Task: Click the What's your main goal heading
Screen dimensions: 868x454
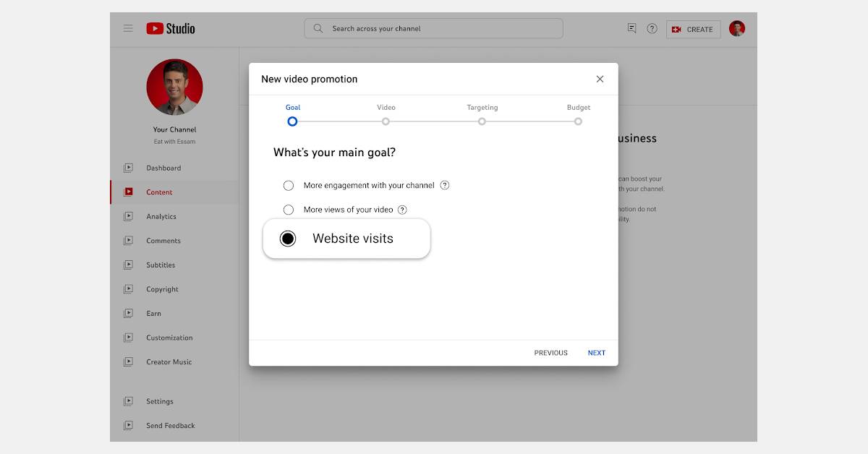Action: [x=334, y=153]
